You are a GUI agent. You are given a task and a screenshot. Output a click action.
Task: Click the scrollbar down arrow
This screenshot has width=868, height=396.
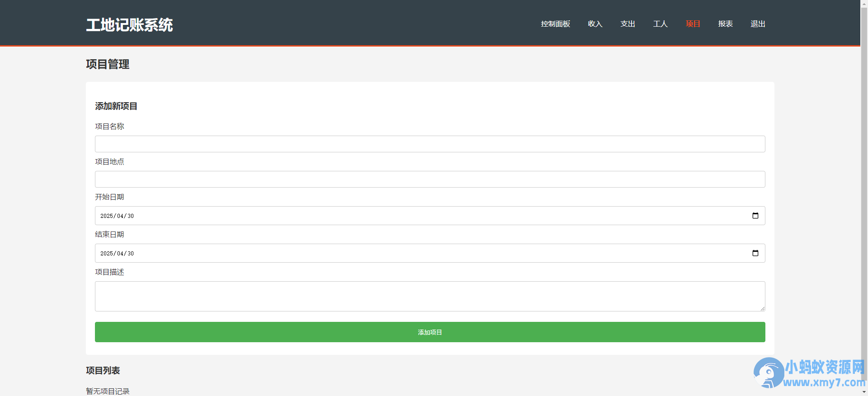pos(864,392)
